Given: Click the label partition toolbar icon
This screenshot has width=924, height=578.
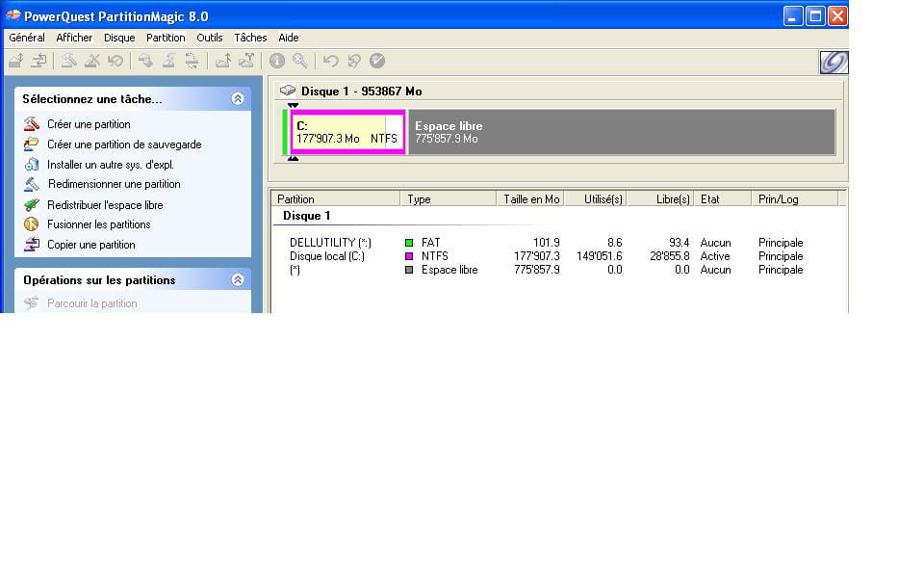Looking at the screenshot, I should [x=145, y=60].
